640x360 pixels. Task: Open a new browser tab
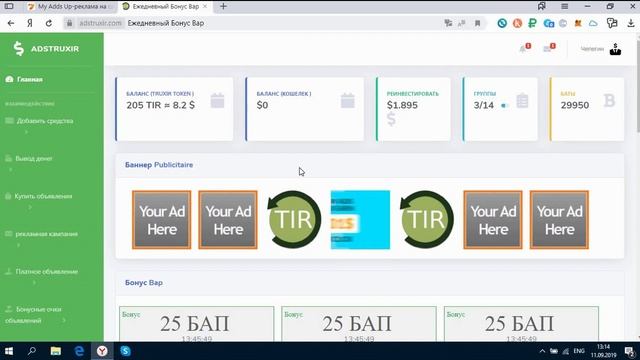[223, 7]
